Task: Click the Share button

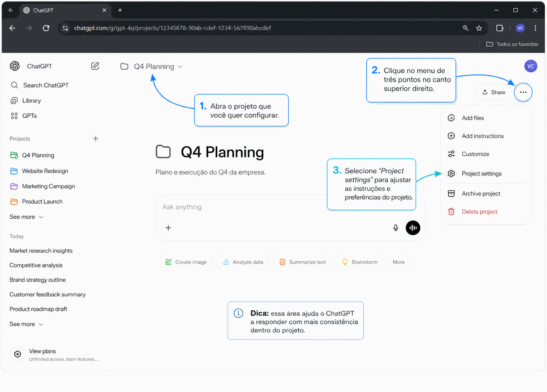Action: (494, 92)
